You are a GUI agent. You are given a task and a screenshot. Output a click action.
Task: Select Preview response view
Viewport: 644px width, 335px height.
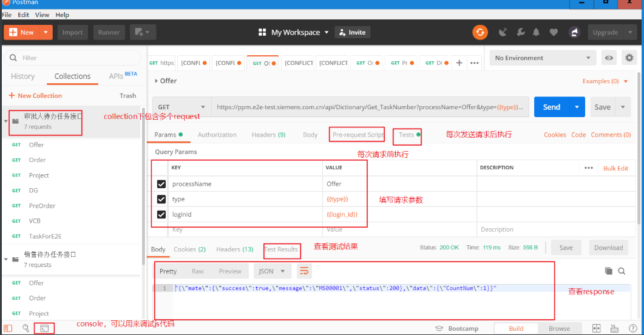(x=230, y=271)
